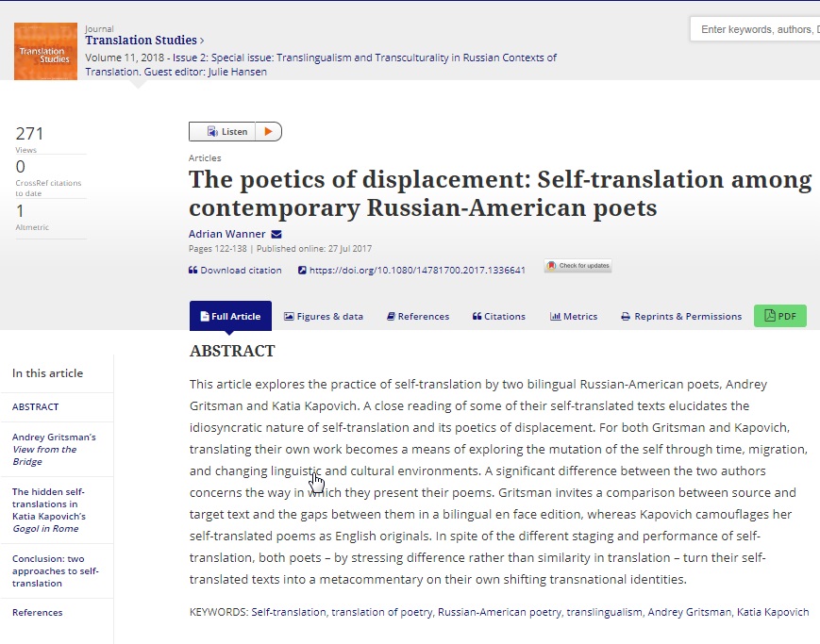Open the Translation Studies journal cover thumbnail
Viewport: 820px width, 644px height.
click(x=45, y=51)
